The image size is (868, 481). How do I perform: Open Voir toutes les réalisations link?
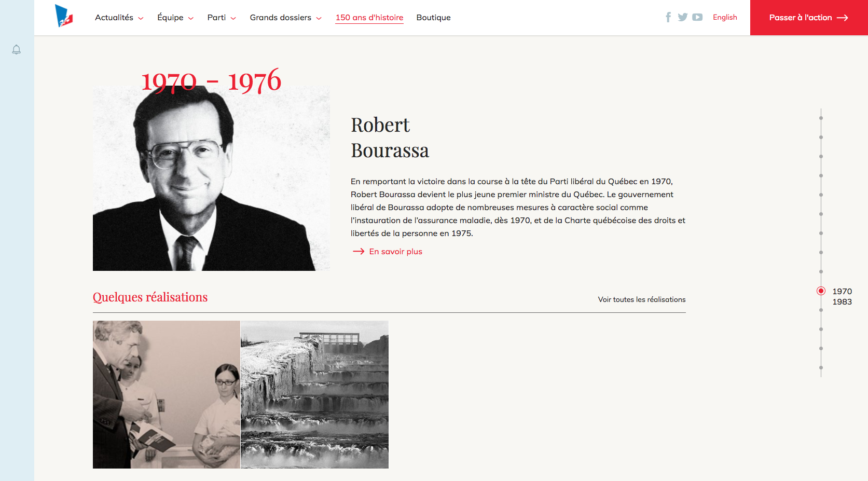click(x=642, y=299)
